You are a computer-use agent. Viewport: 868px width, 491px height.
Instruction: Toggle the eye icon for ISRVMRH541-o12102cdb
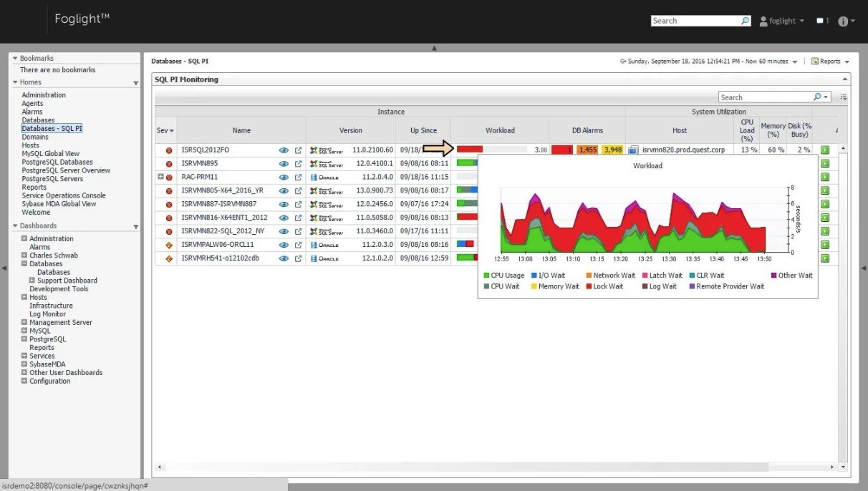point(284,258)
